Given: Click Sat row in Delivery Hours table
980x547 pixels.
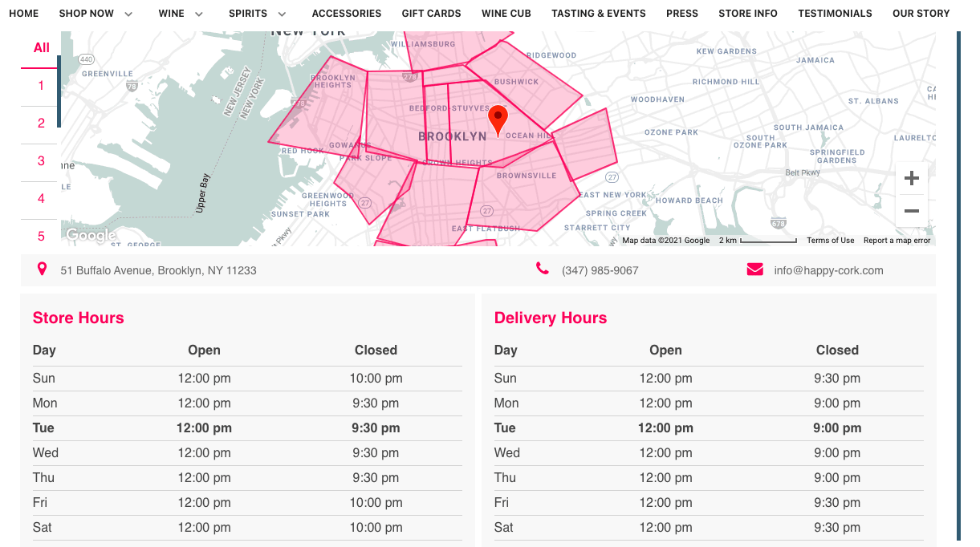Looking at the screenshot, I should click(x=709, y=528).
